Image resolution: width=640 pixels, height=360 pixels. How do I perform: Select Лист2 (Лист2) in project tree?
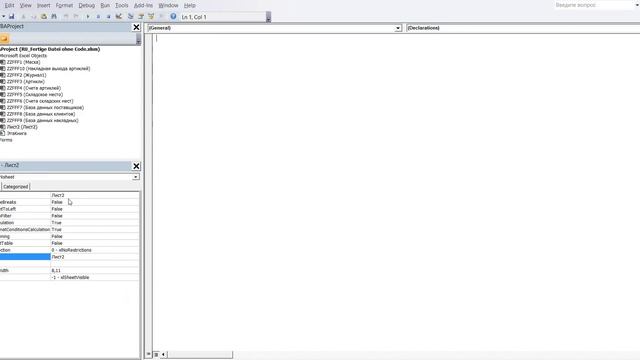click(22, 127)
